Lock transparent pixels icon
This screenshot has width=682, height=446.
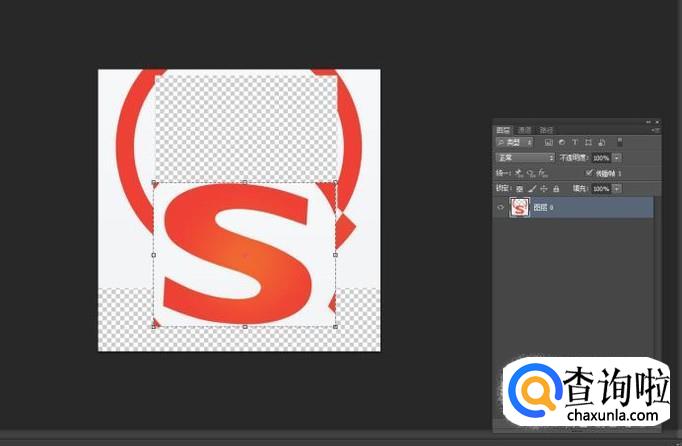[519, 189]
